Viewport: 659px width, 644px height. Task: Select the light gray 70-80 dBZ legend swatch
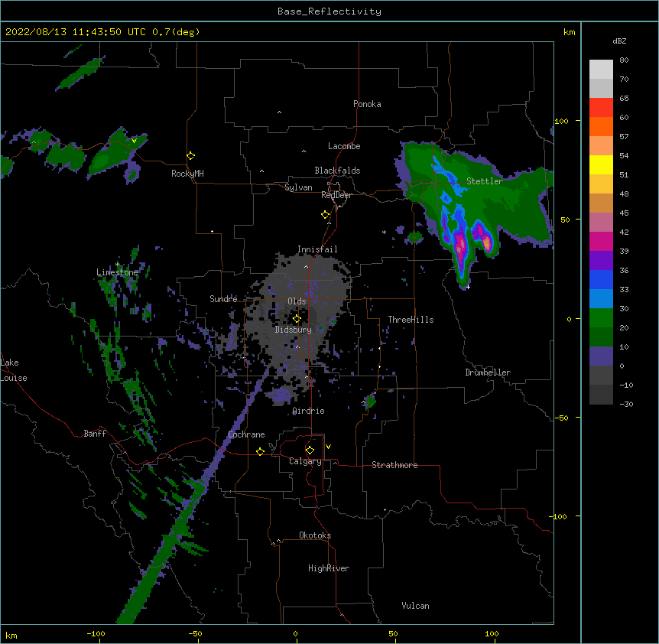[x=601, y=70]
